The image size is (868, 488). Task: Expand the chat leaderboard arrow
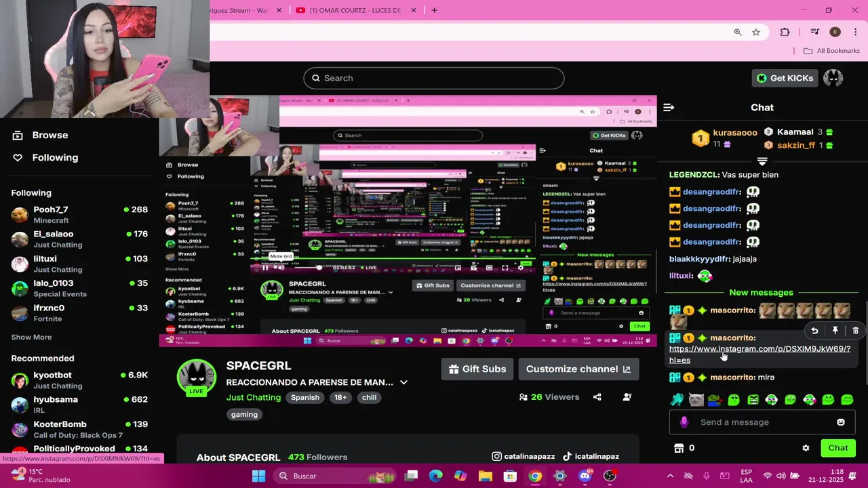(762, 161)
